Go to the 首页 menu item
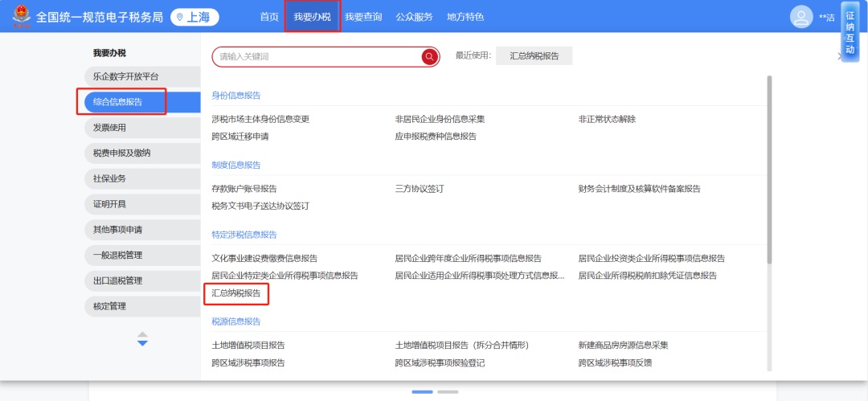 pos(269,17)
